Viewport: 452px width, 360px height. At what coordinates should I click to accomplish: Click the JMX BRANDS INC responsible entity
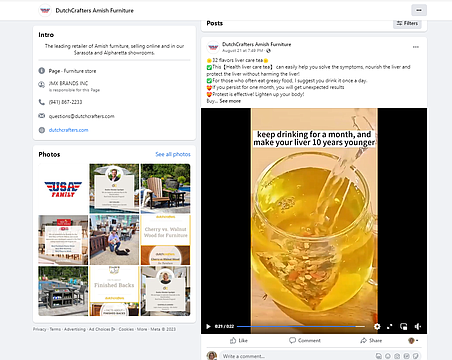pyautogui.click(x=68, y=83)
